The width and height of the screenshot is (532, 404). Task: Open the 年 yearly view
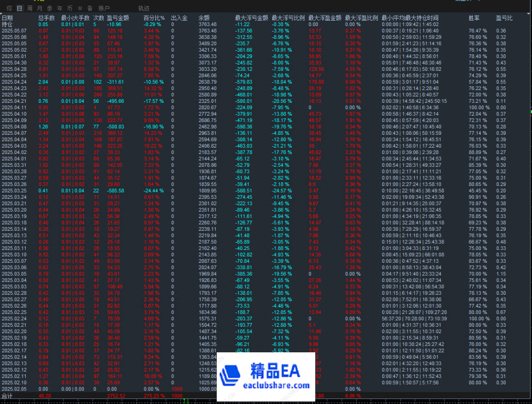pyautogui.click(x=59, y=8)
